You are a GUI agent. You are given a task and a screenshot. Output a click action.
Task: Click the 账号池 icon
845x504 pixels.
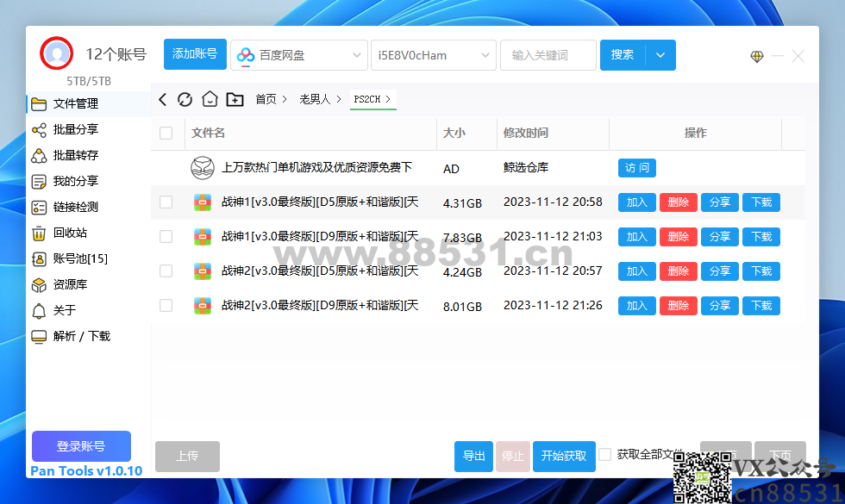point(39,259)
